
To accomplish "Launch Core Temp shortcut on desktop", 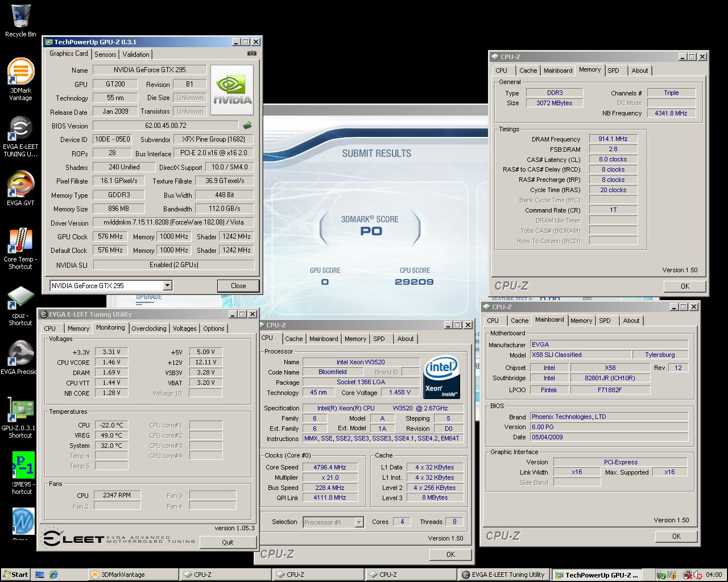I will tap(20, 249).
